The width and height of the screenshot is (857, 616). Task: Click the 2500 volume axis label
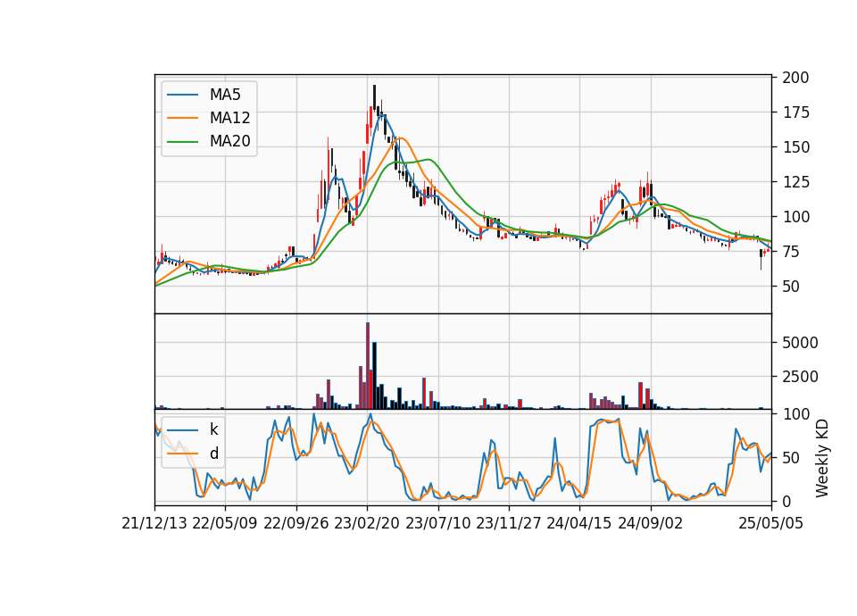800,377
